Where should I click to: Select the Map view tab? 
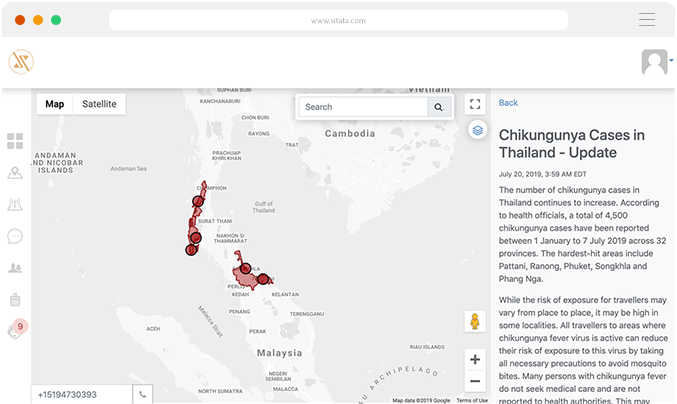point(55,104)
